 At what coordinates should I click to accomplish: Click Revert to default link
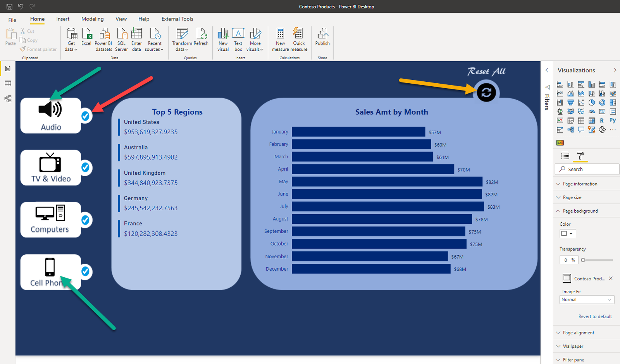pos(595,316)
